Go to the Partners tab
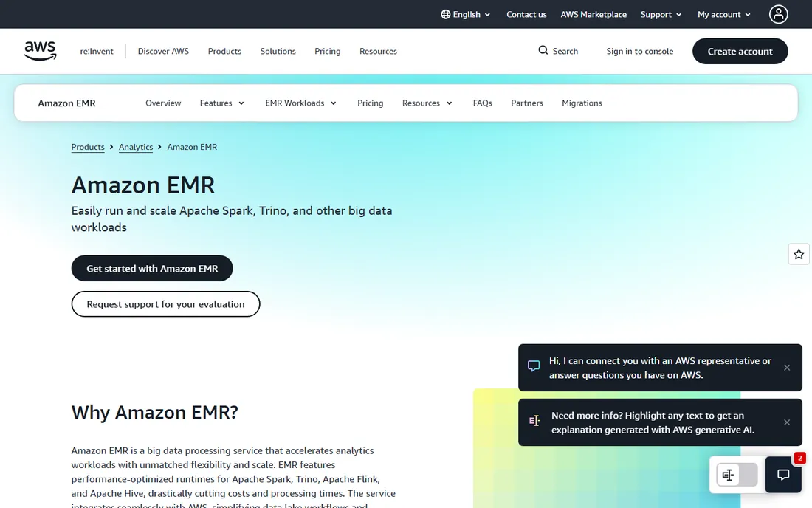 (x=526, y=103)
